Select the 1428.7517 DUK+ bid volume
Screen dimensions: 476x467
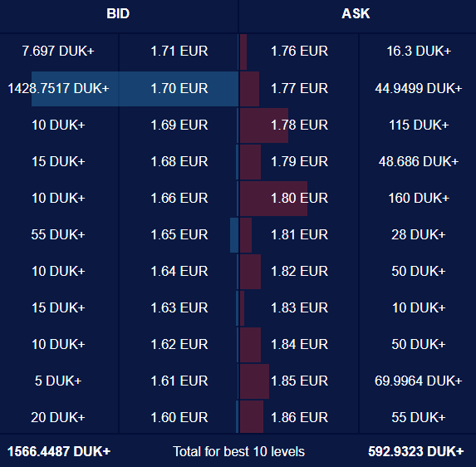coord(58,88)
